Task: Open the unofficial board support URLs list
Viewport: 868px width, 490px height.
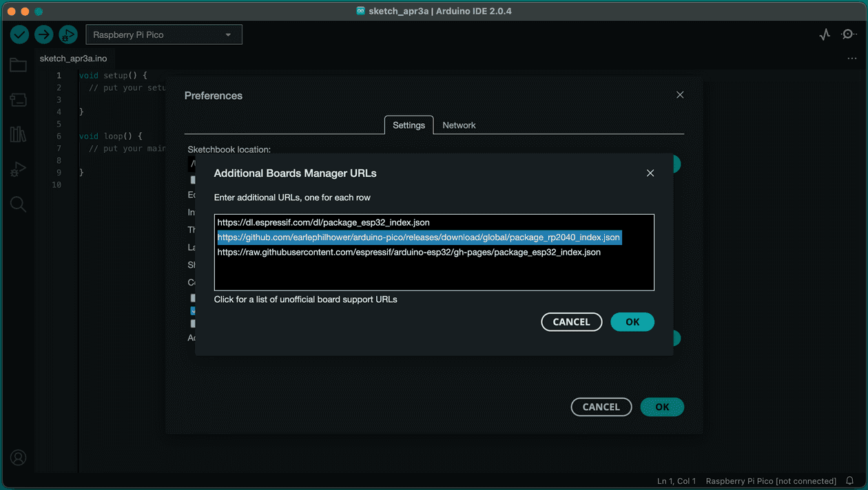Action: 305,299
